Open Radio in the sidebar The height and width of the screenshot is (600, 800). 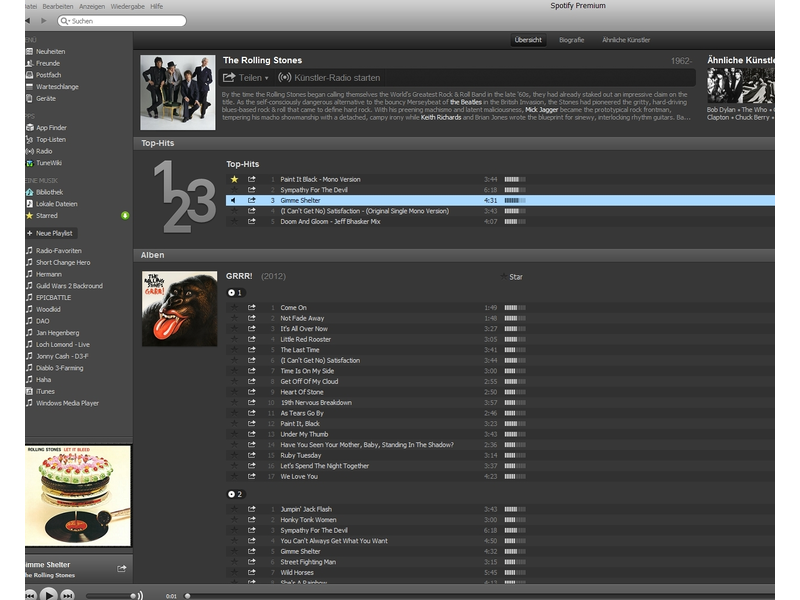tap(44, 151)
